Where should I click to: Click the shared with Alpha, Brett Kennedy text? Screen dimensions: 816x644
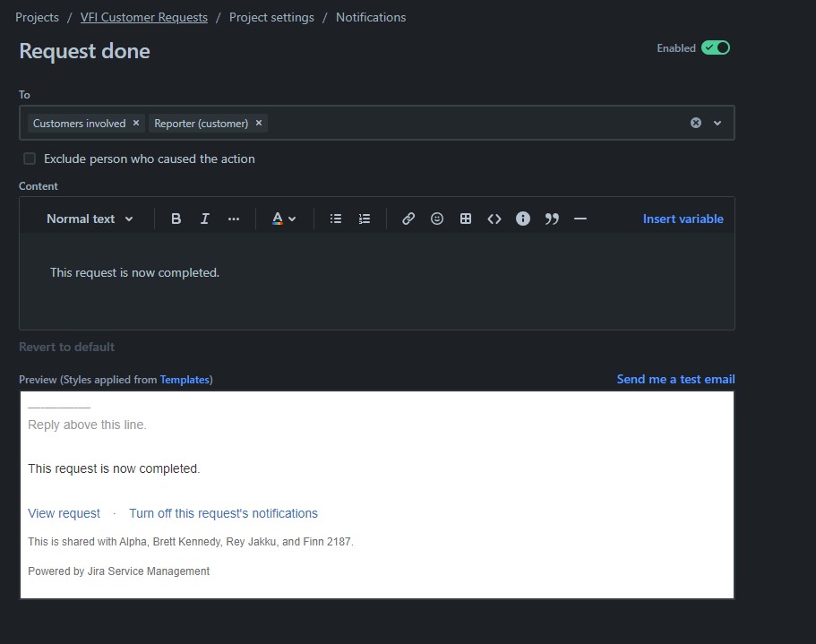191,542
